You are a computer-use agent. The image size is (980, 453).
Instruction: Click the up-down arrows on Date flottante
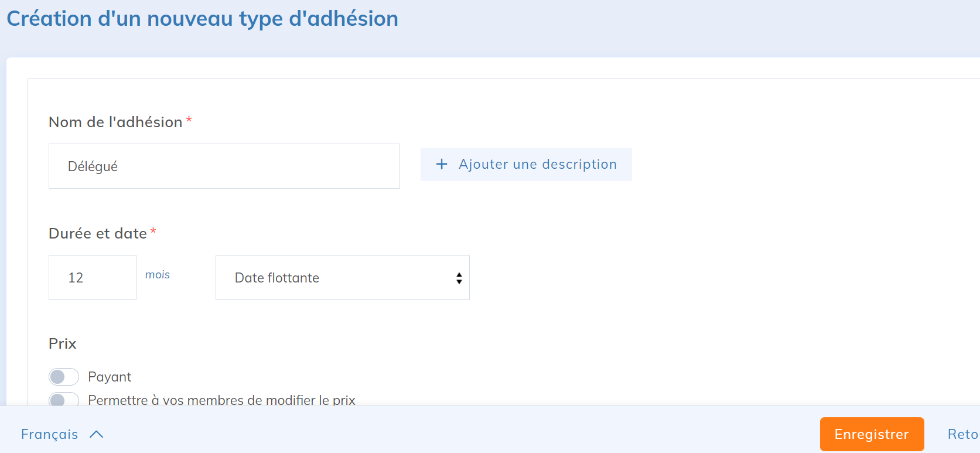459,278
